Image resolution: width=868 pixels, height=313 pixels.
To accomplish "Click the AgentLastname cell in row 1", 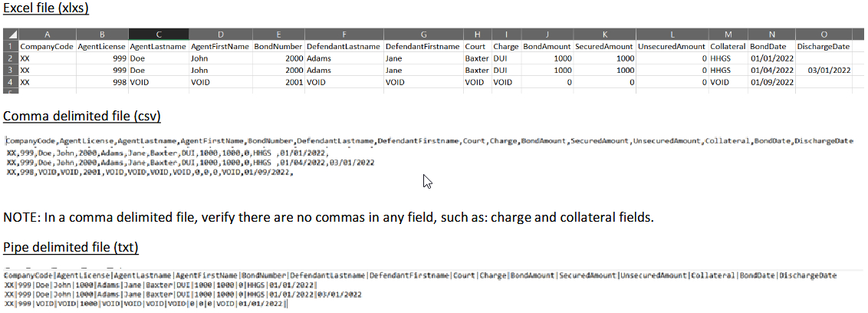I will coord(158,47).
